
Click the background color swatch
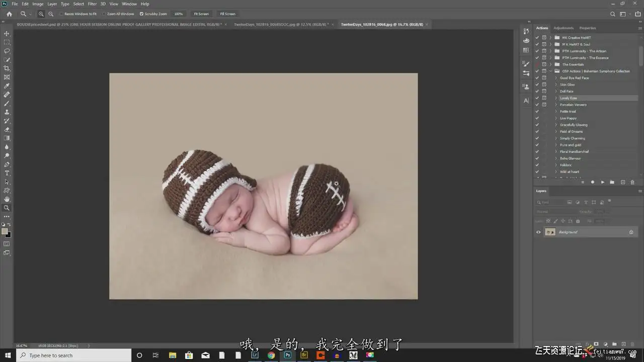point(9,235)
